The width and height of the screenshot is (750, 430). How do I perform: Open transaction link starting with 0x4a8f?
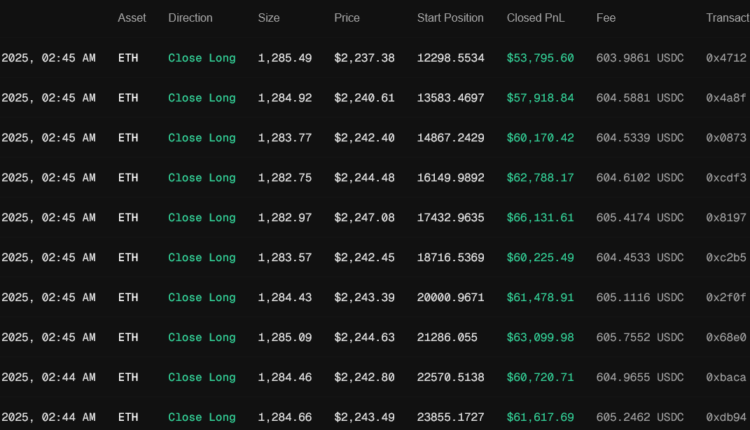coord(726,98)
